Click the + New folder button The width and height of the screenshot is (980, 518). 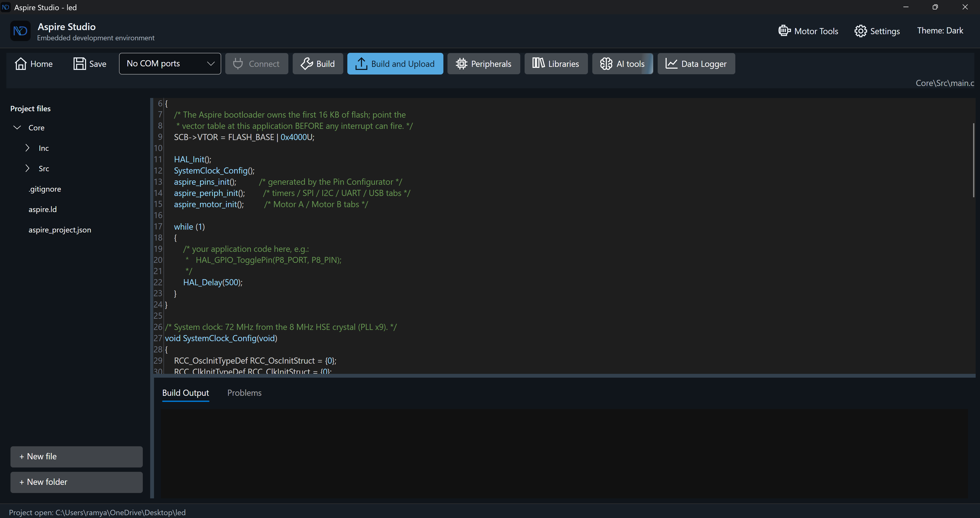click(x=76, y=482)
